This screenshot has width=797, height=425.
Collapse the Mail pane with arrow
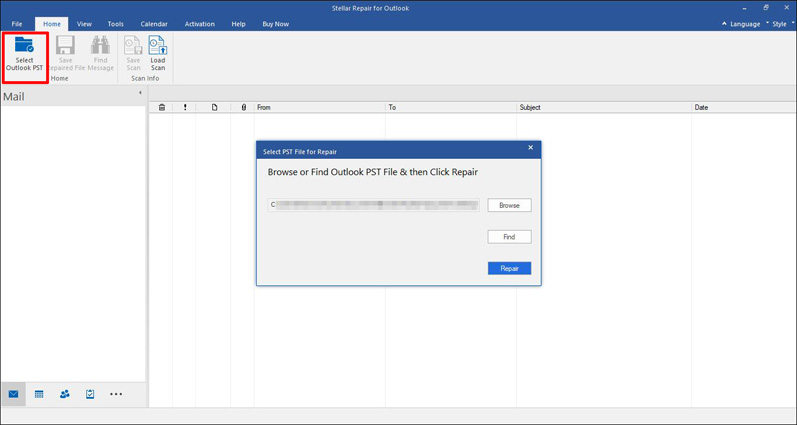[x=140, y=93]
